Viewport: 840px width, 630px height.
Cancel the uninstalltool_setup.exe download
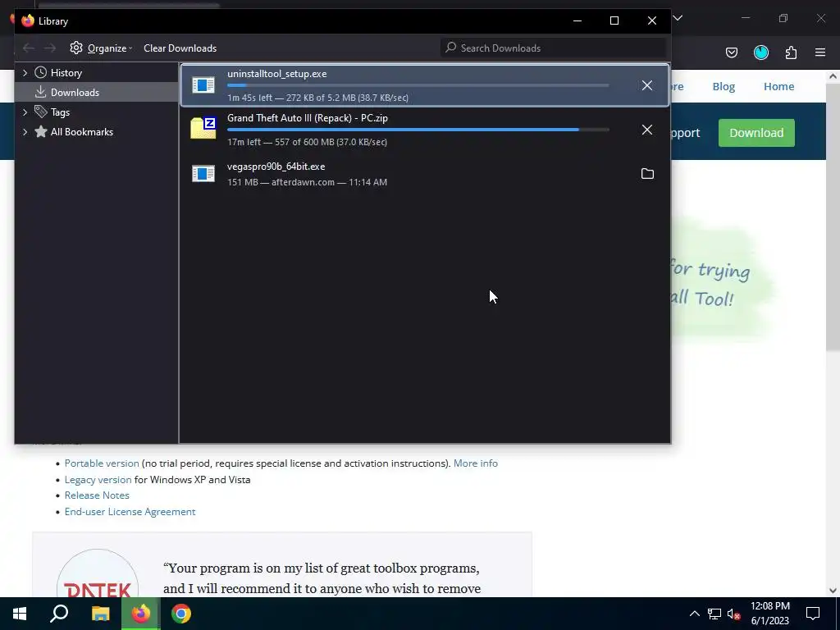pyautogui.click(x=647, y=85)
